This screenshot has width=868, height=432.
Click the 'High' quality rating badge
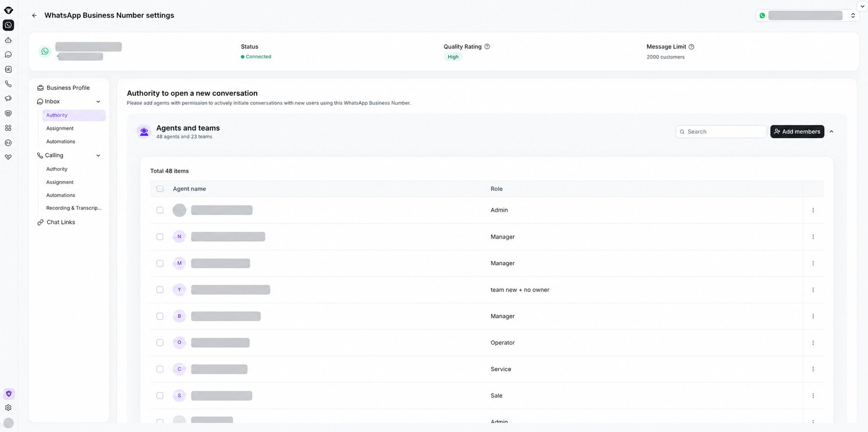453,57
